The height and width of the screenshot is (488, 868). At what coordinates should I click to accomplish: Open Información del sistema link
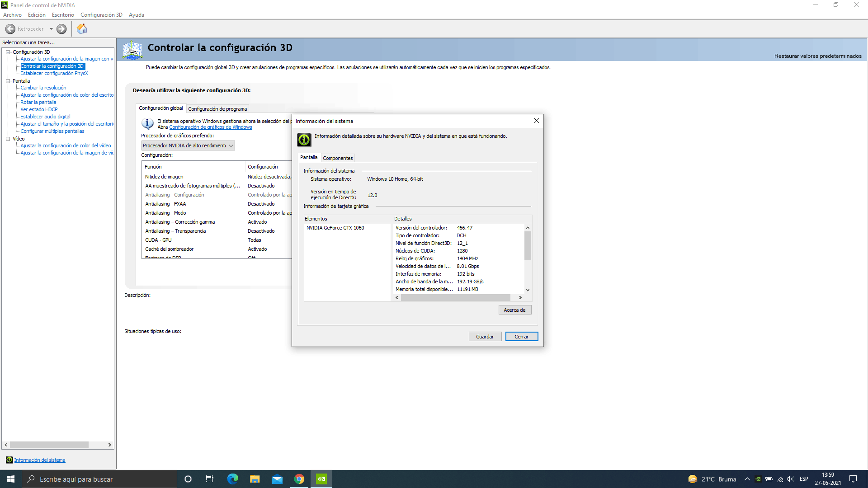40,460
